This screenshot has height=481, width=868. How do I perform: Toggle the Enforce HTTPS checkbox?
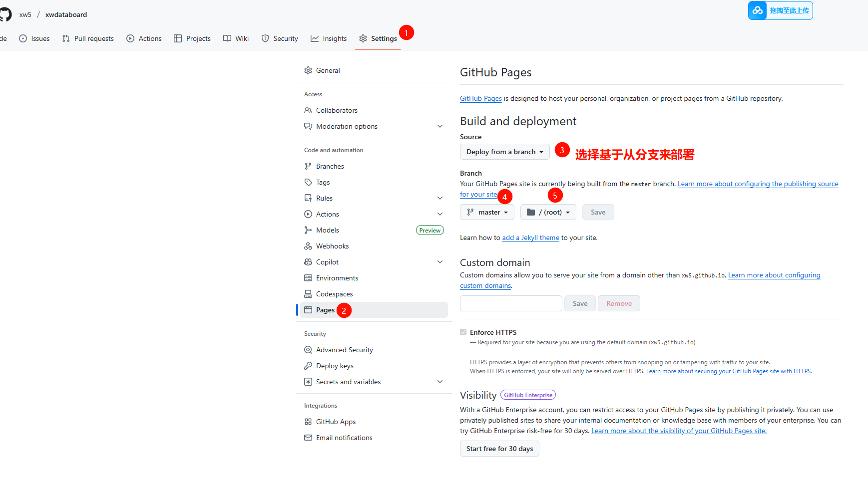(463, 332)
